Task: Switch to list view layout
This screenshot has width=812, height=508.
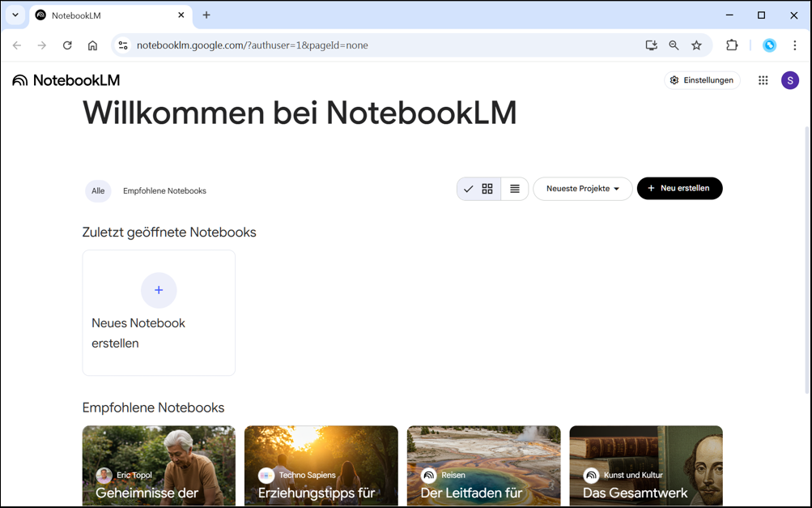Action: click(515, 189)
